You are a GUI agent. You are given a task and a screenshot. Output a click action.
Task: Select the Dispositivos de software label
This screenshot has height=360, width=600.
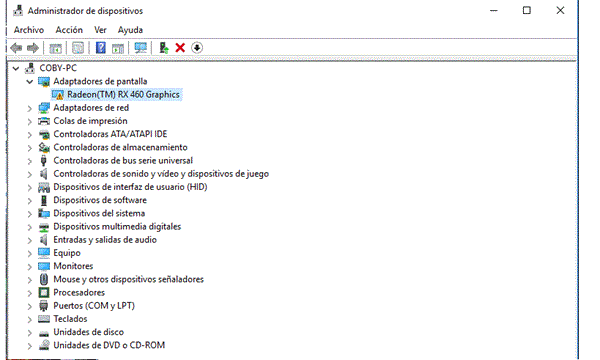coord(100,200)
